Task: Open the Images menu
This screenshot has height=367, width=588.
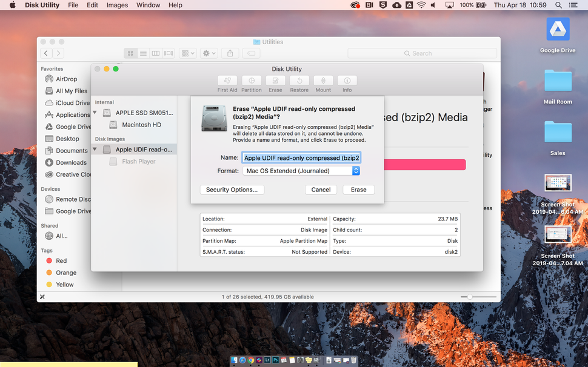Action: point(116,5)
